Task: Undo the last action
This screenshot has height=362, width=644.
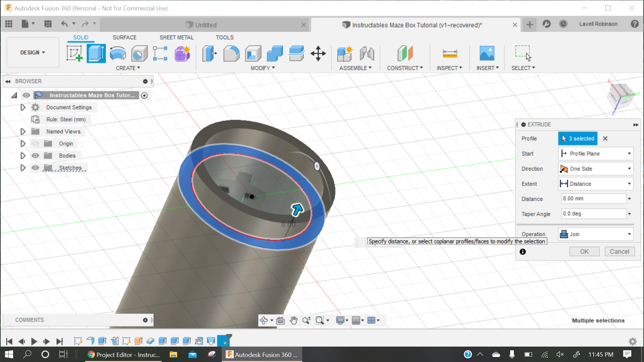Action: 64,24
